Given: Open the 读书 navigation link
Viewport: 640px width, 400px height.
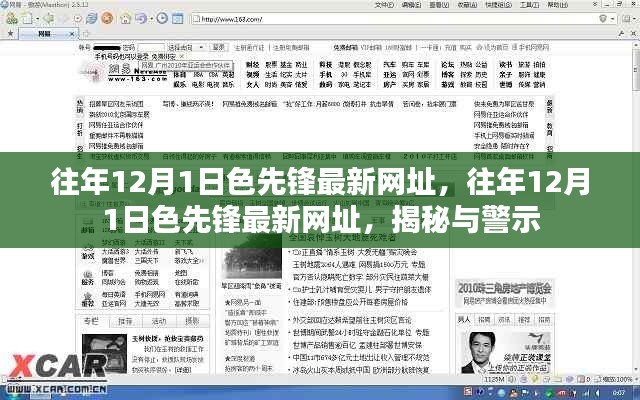Looking at the screenshot, I should 505,65.
